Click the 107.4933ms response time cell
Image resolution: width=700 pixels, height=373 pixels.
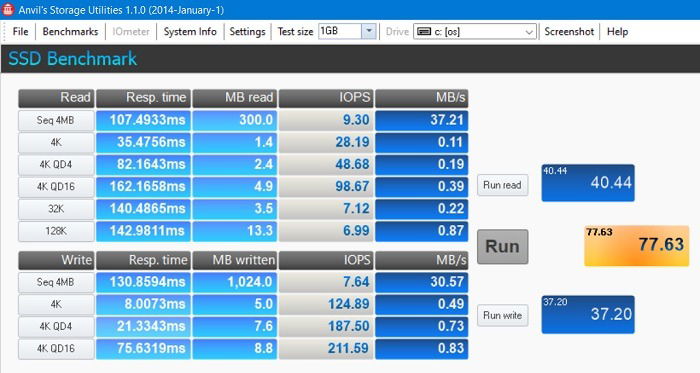143,120
